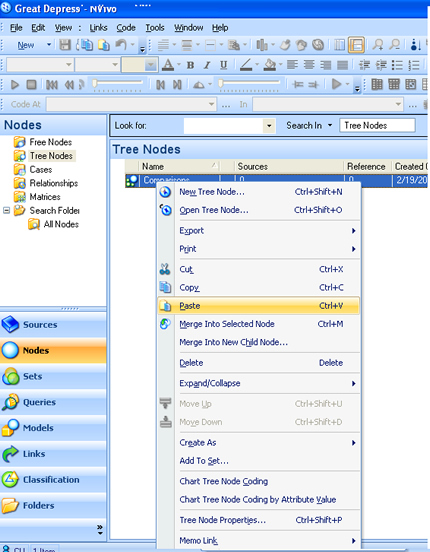This screenshot has width=430, height=552.
Task: Choose Tree Node Properties menu item
Action: (x=258, y=520)
